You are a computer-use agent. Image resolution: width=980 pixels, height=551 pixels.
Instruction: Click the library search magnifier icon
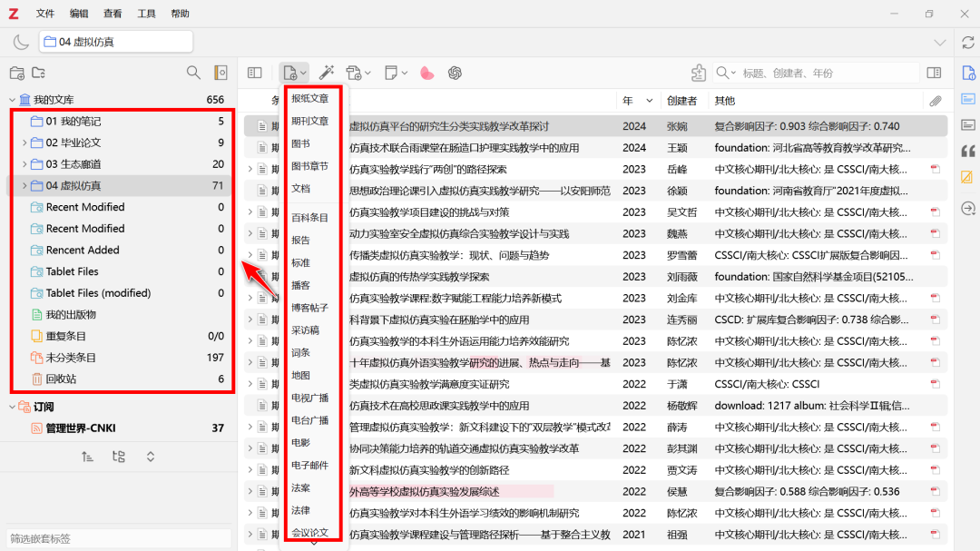tap(193, 73)
